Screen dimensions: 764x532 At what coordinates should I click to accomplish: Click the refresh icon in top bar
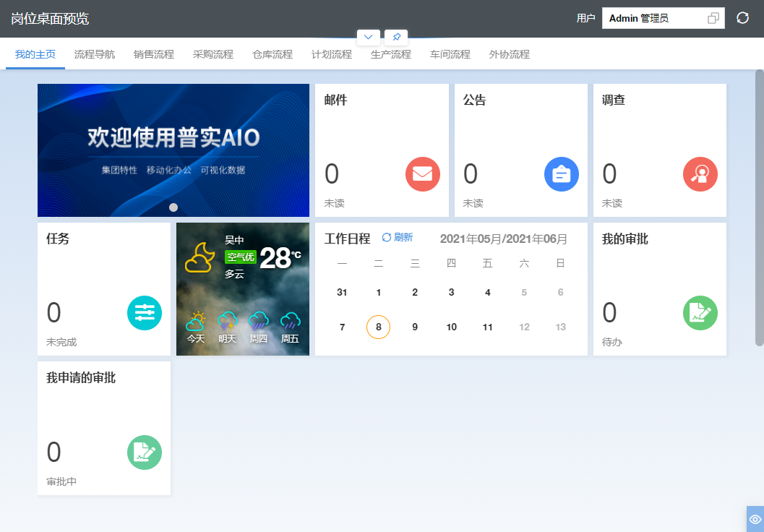point(742,18)
